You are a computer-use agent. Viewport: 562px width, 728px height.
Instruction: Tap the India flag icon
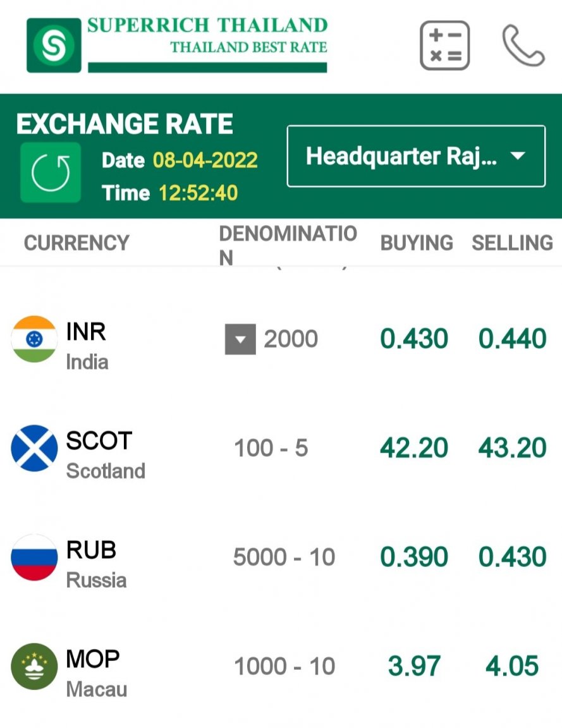coord(34,339)
